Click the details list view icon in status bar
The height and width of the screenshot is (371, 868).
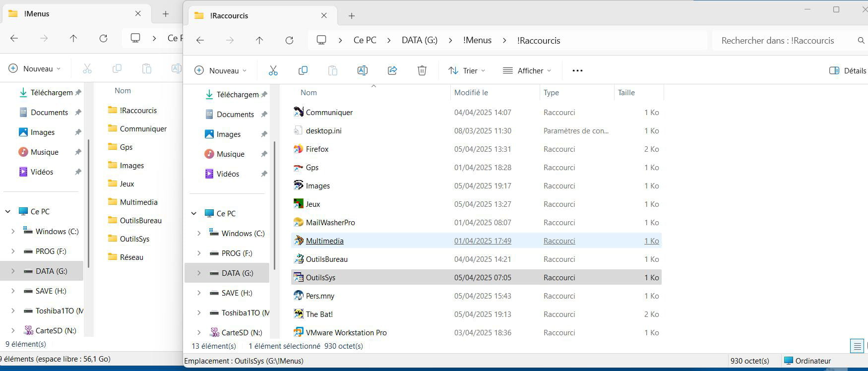pyautogui.click(x=857, y=346)
